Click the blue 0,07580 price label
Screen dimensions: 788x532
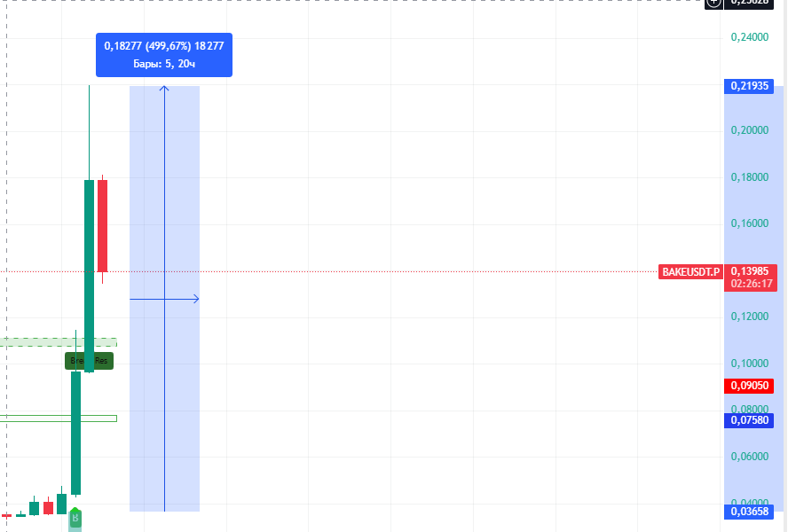(750, 420)
